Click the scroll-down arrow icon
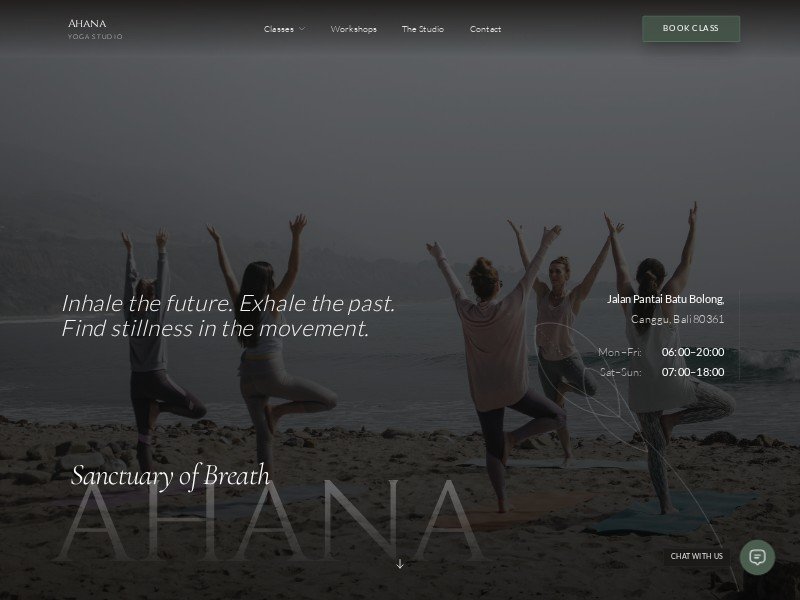 pyautogui.click(x=400, y=564)
